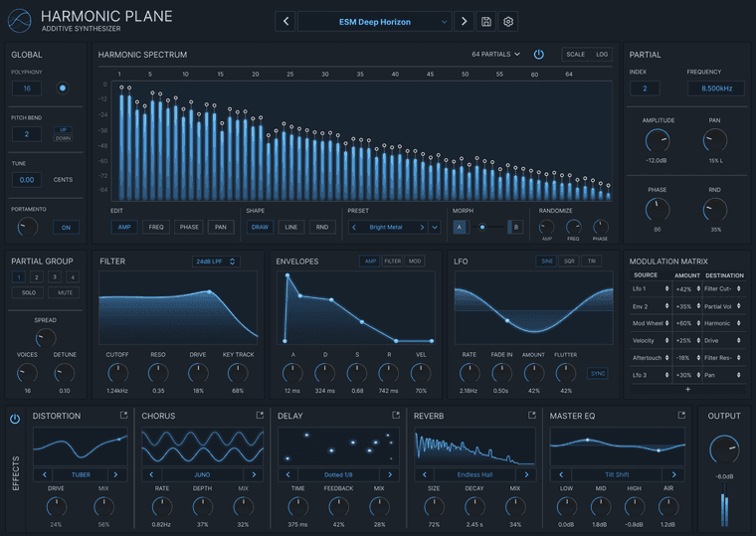The image size is (756, 536).
Task: Select the PHASE edit mode button
Action: 189,227
